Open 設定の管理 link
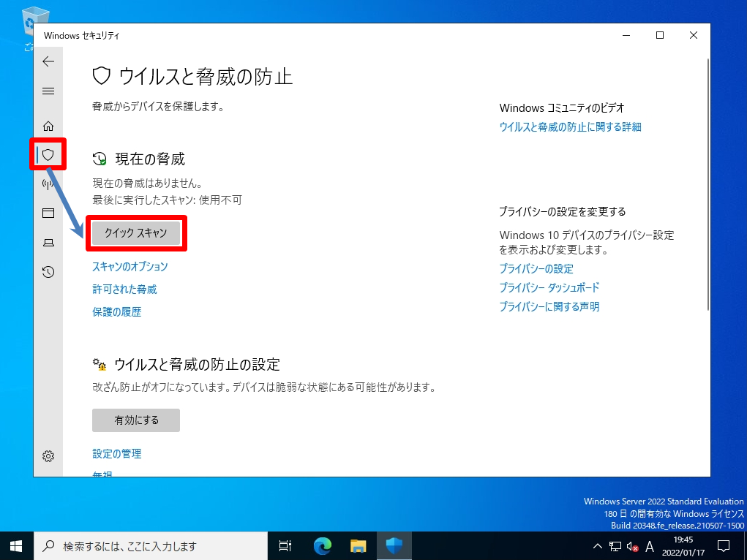 coord(117,454)
